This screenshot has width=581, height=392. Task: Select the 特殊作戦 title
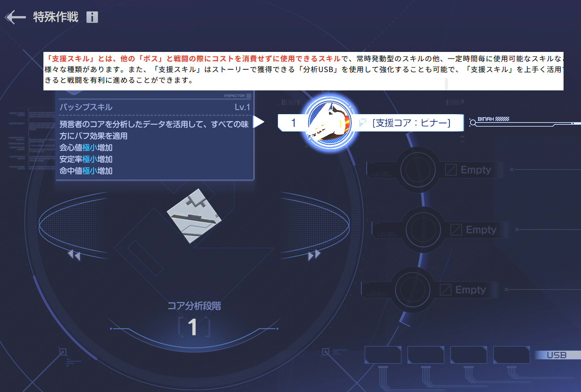point(56,17)
